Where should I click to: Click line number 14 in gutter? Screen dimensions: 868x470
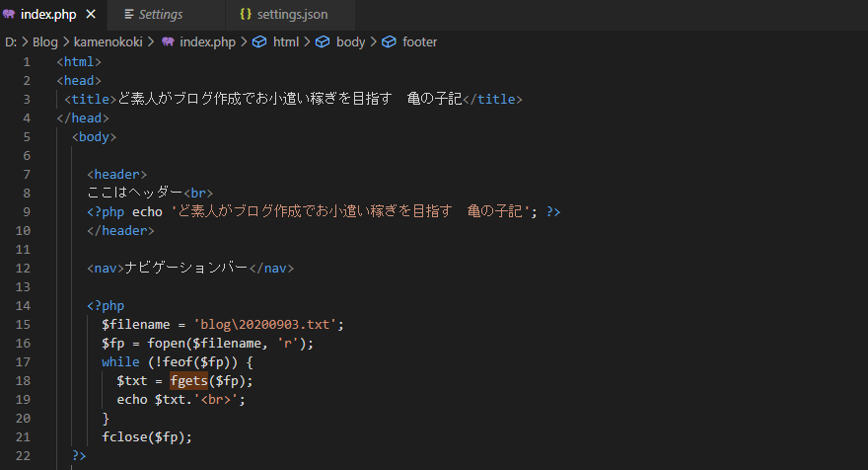click(x=23, y=306)
